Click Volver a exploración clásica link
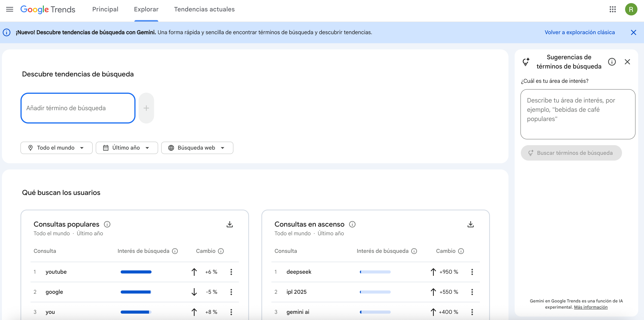Viewport: 644px width, 320px height. [x=580, y=32]
